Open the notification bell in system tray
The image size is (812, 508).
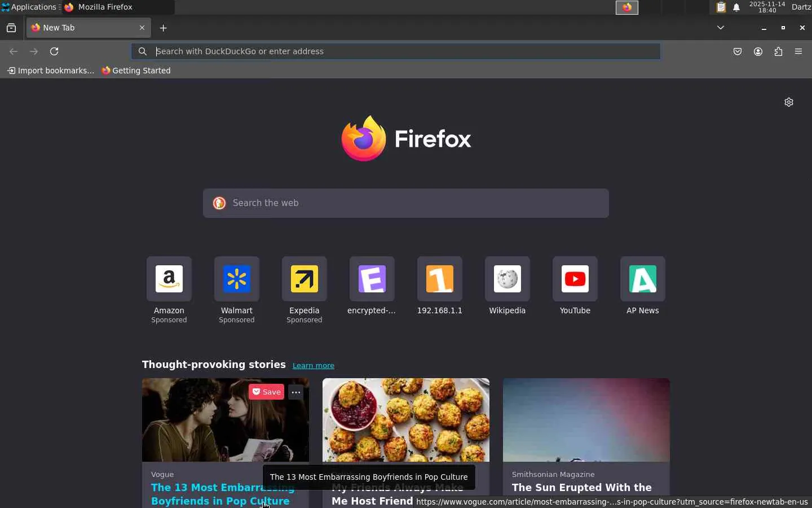point(736,7)
